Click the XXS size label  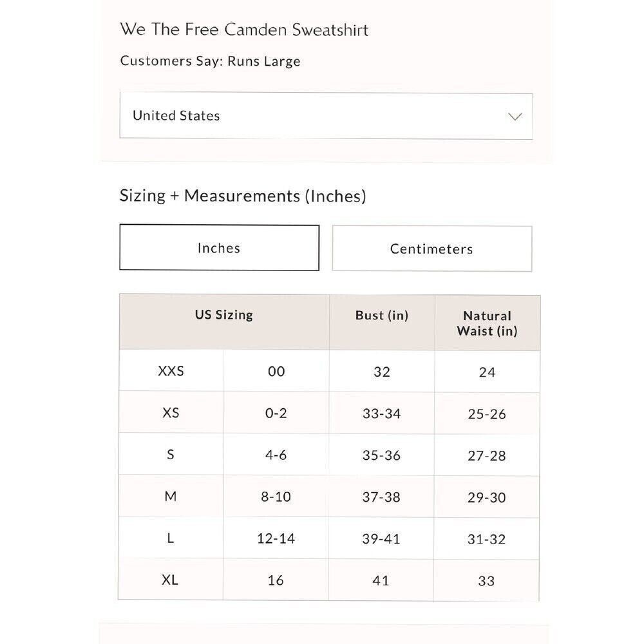171,371
